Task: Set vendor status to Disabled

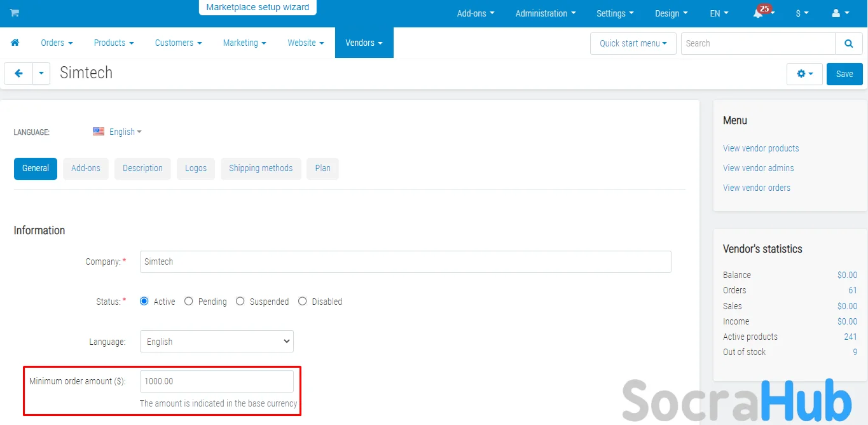Action: tap(303, 302)
